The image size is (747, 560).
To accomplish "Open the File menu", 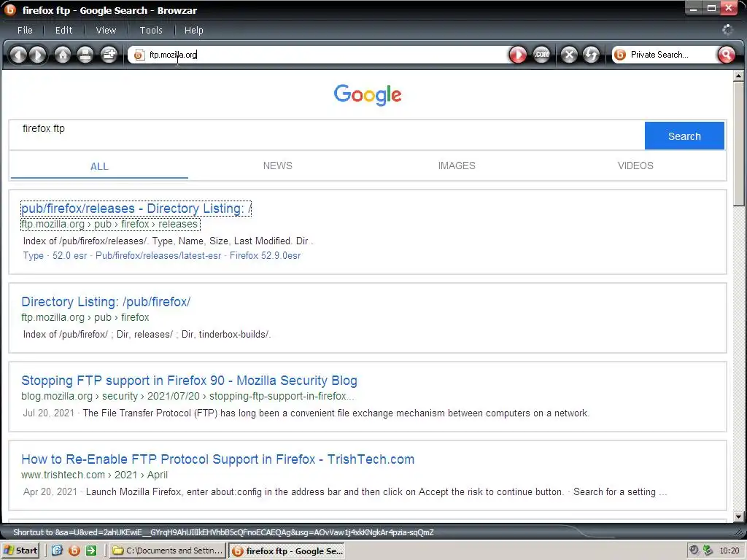I will click(26, 31).
